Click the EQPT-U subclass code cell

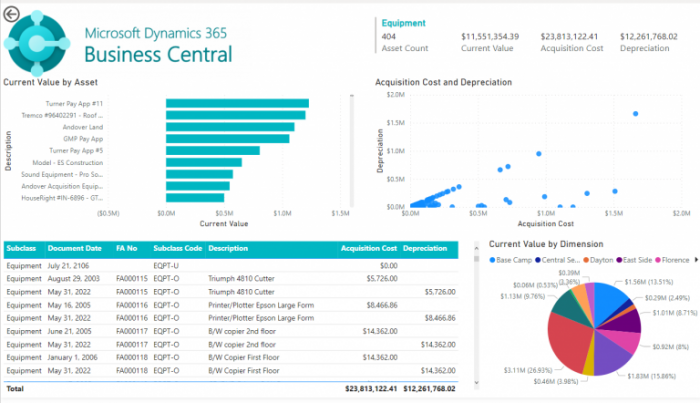pyautogui.click(x=166, y=266)
